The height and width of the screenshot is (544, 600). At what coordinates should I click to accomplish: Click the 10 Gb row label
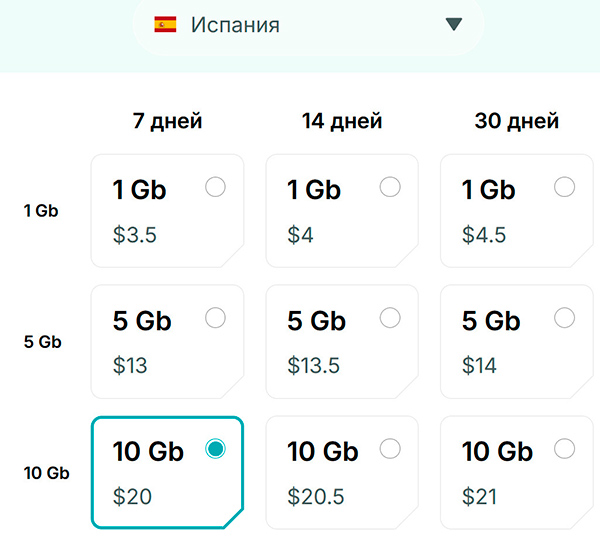[46, 473]
